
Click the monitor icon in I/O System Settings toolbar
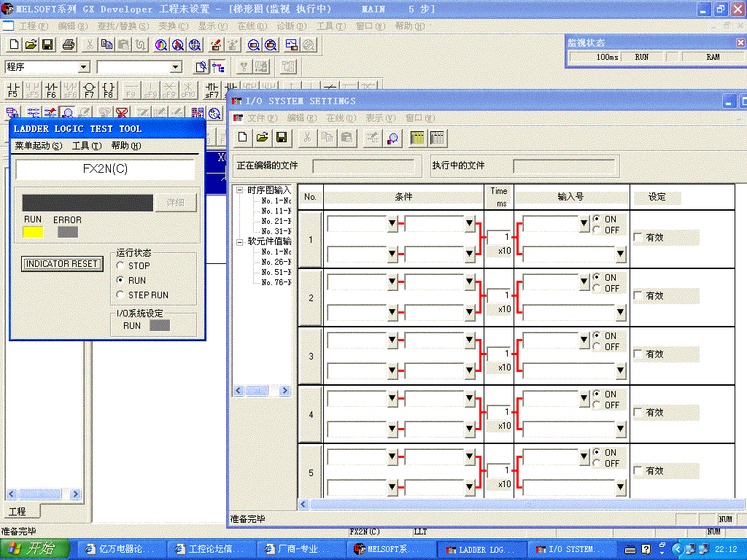(x=393, y=138)
